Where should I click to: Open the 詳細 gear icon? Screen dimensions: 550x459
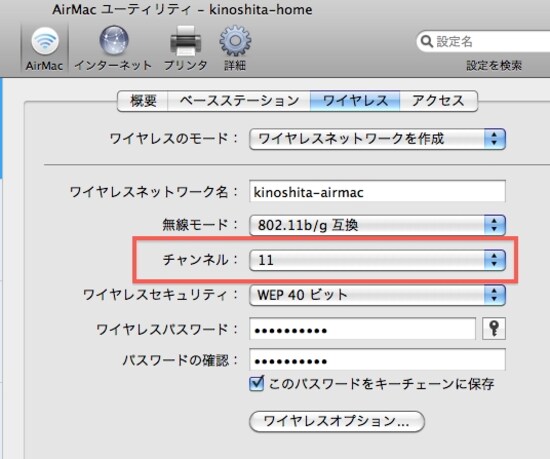(235, 49)
